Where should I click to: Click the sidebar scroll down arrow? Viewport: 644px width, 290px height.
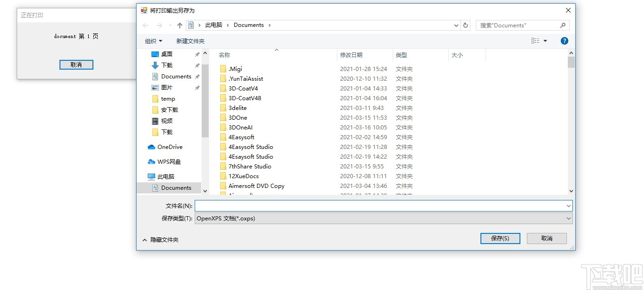coord(205,191)
